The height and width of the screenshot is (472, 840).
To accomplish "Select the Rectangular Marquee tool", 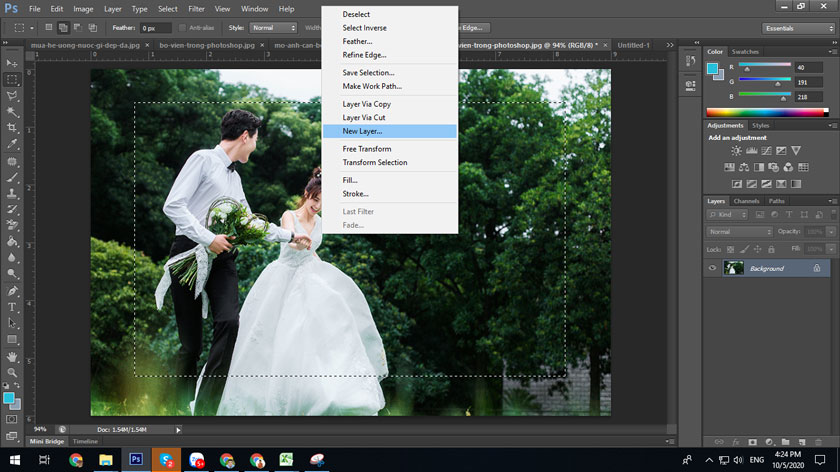I will coord(12,79).
